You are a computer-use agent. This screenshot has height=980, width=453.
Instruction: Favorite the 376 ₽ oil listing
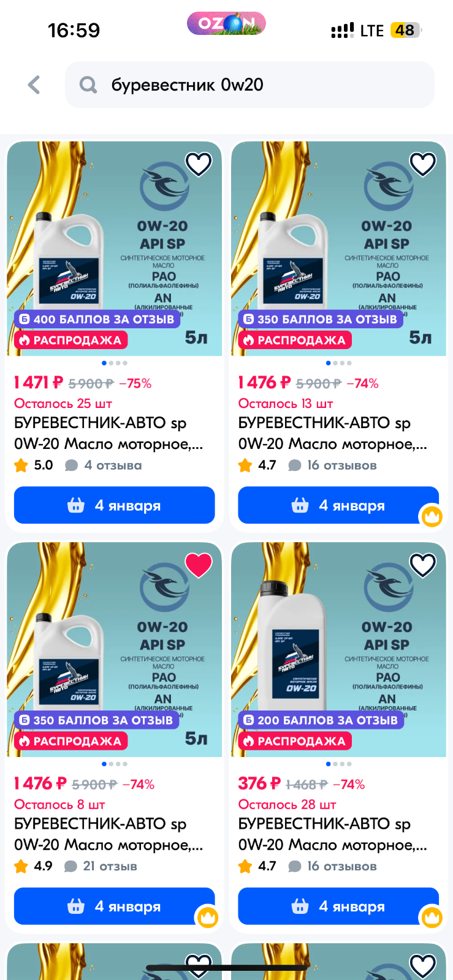423,565
